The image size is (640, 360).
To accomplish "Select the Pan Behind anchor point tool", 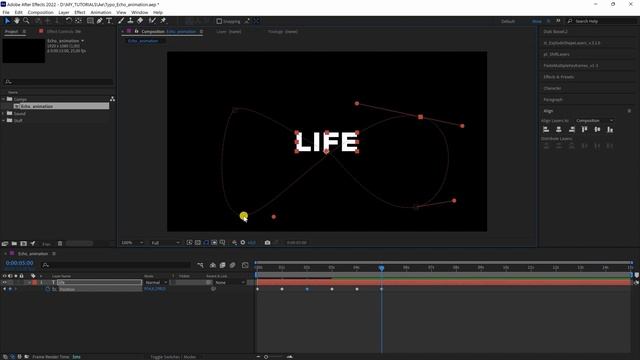I will click(78, 21).
